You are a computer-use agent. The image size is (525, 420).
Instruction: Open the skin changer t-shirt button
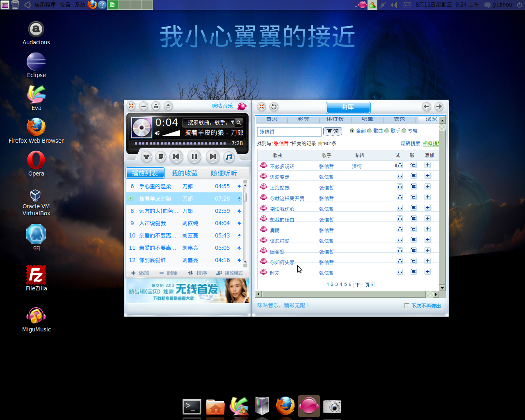click(146, 156)
